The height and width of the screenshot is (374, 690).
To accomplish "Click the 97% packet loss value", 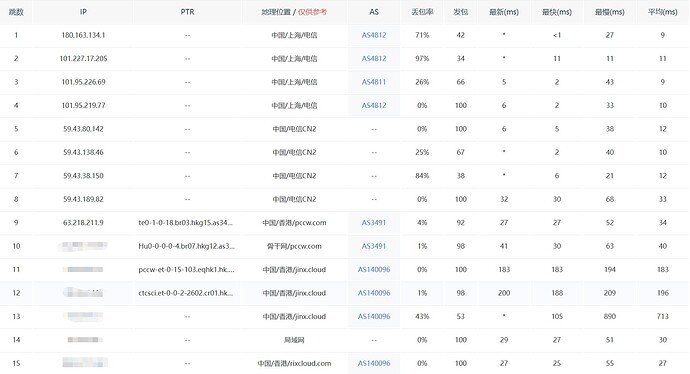I will [422, 59].
